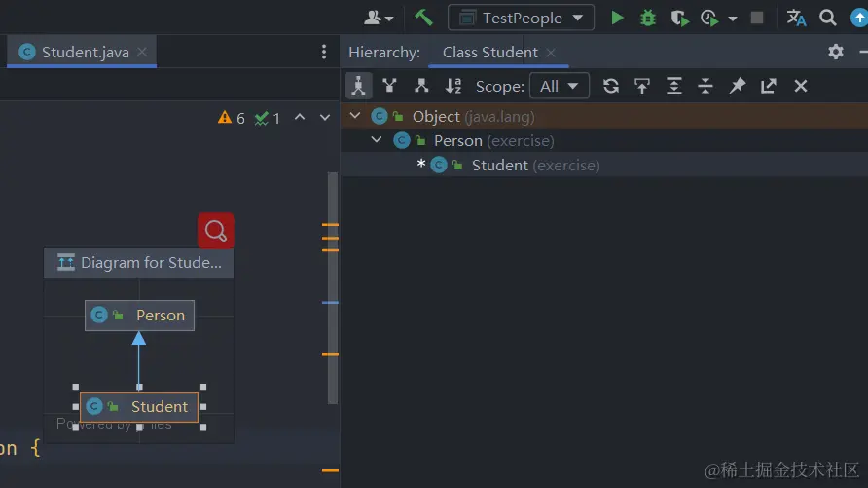Refresh the hierarchy tree
The image size is (868, 488).
[610, 86]
